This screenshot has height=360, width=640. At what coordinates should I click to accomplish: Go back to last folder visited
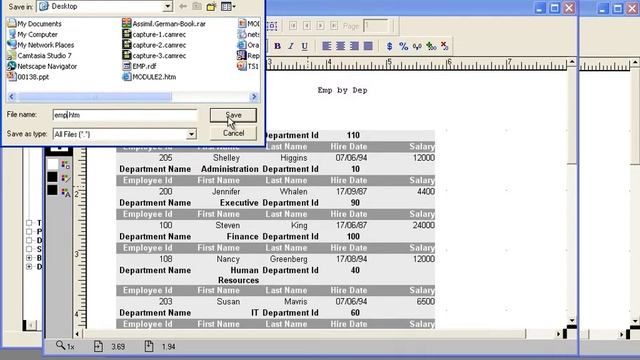pyautogui.click(x=183, y=6)
